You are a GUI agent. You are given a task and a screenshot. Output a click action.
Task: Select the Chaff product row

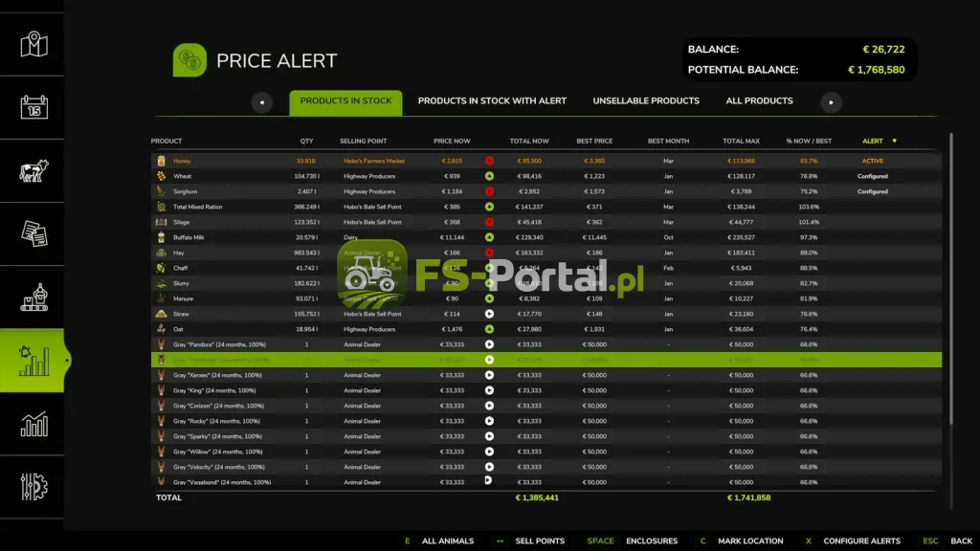(546, 268)
